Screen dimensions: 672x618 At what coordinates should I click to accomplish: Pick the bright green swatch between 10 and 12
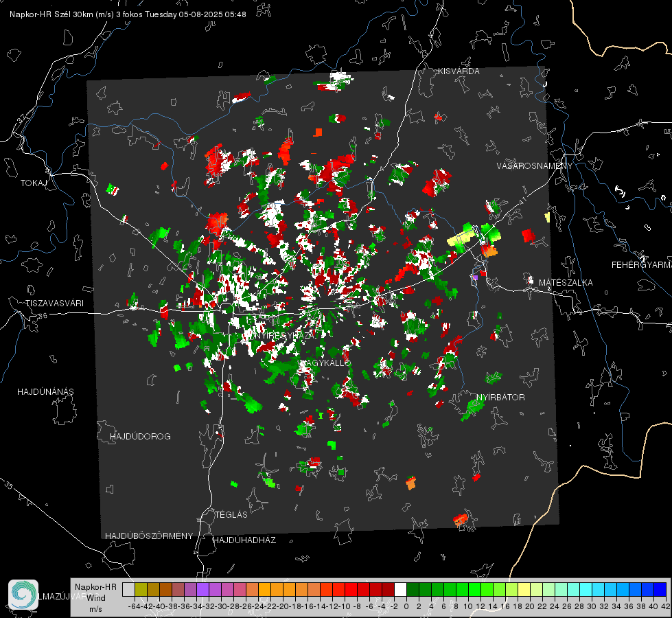click(x=474, y=590)
